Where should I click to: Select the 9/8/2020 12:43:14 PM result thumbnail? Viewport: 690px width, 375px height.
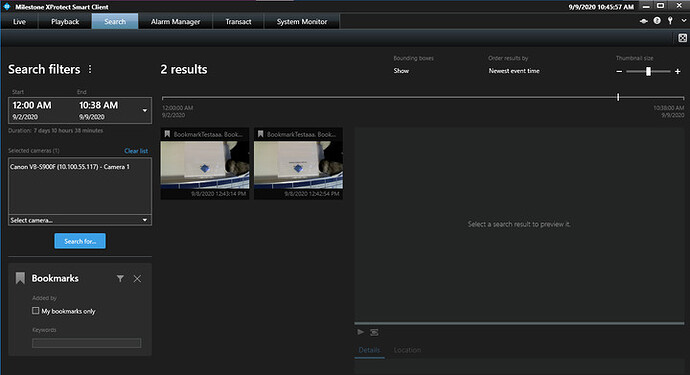click(205, 163)
